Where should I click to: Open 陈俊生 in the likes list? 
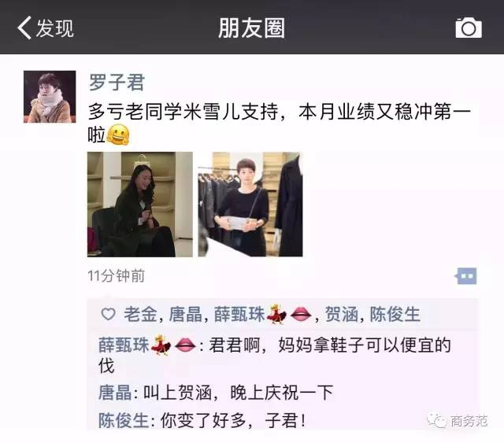coord(395,314)
